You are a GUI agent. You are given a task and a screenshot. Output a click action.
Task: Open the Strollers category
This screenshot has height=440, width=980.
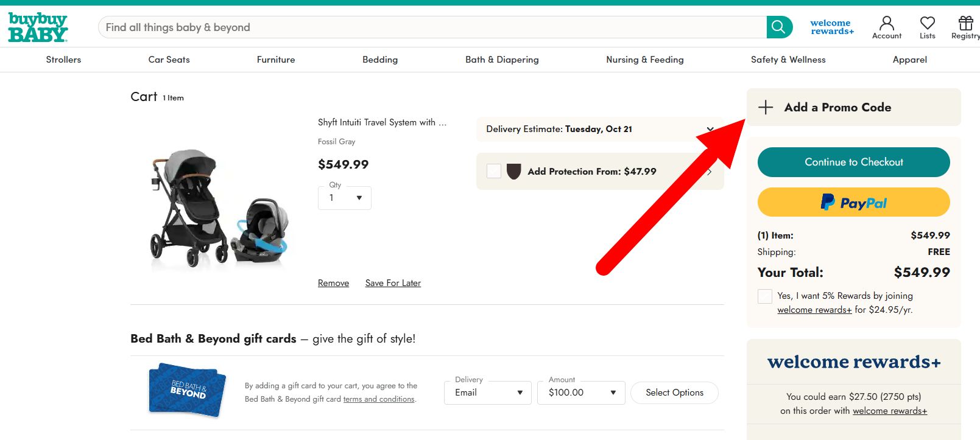coord(63,60)
